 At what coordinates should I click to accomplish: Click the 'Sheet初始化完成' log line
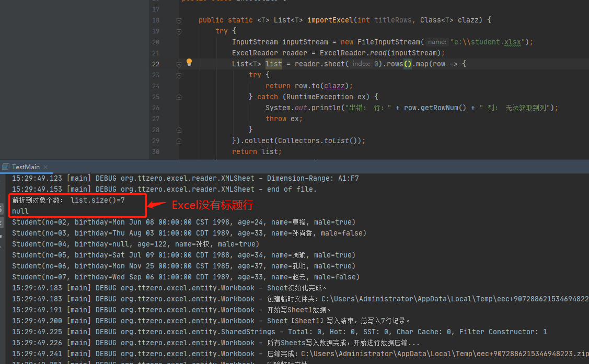[169, 288]
